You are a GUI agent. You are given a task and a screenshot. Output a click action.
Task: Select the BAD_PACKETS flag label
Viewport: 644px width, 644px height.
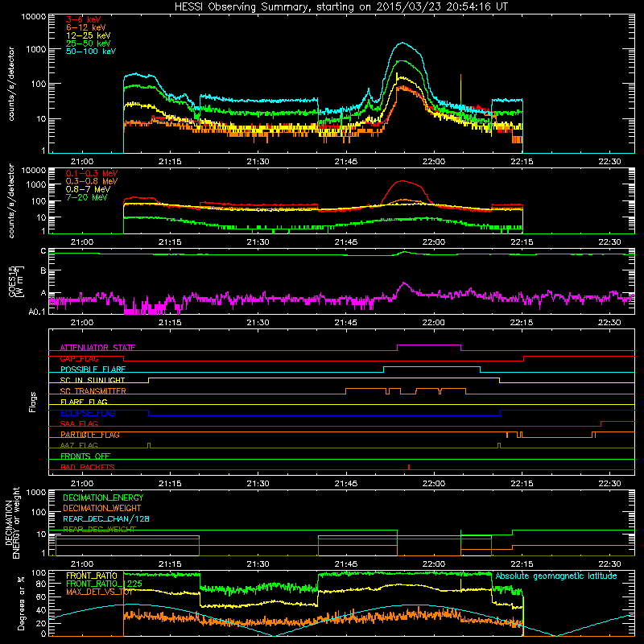88,467
